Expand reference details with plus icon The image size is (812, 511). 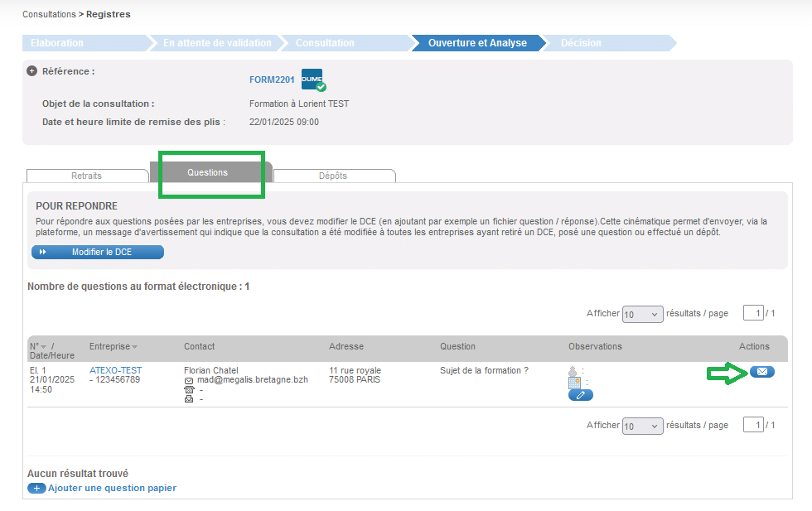[x=32, y=71]
